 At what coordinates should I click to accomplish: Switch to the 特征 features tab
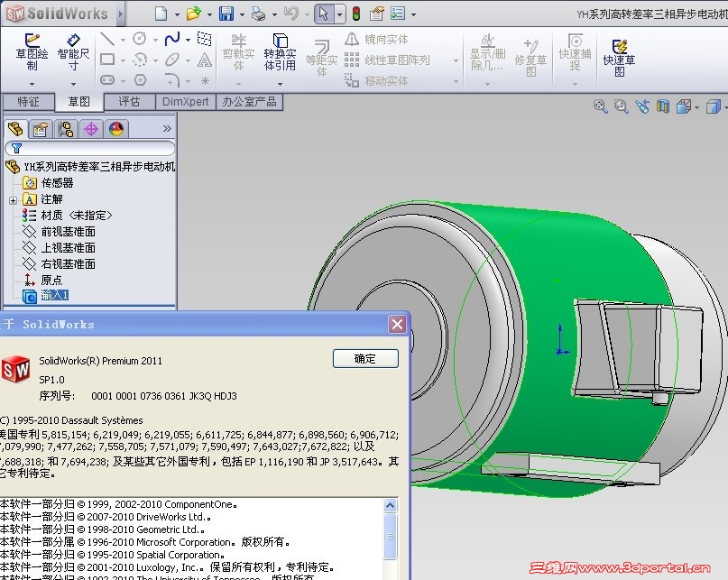28,102
